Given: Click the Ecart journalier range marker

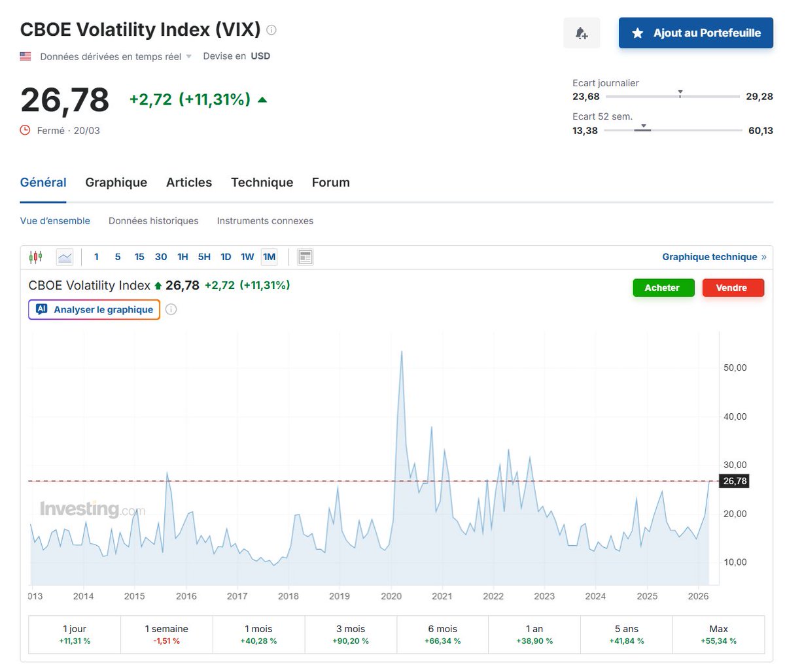Looking at the screenshot, I should pyautogui.click(x=680, y=93).
